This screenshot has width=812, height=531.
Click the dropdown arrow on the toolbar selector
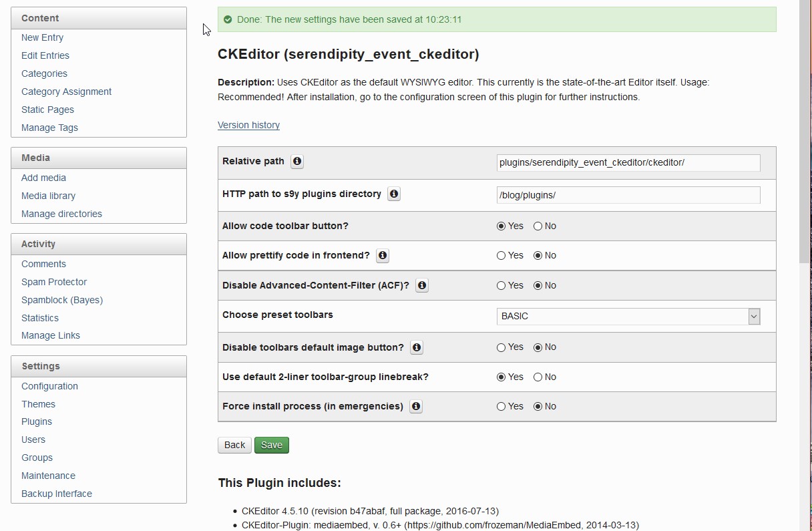click(x=754, y=316)
